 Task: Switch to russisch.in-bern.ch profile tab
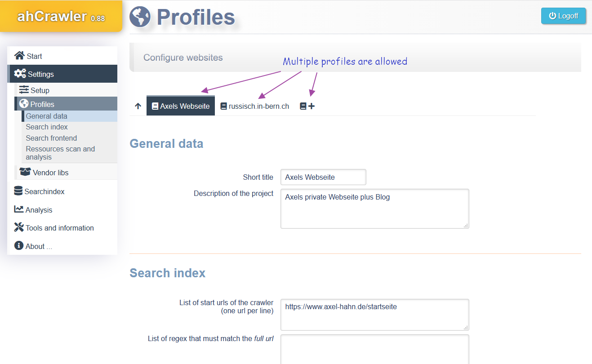tap(254, 106)
